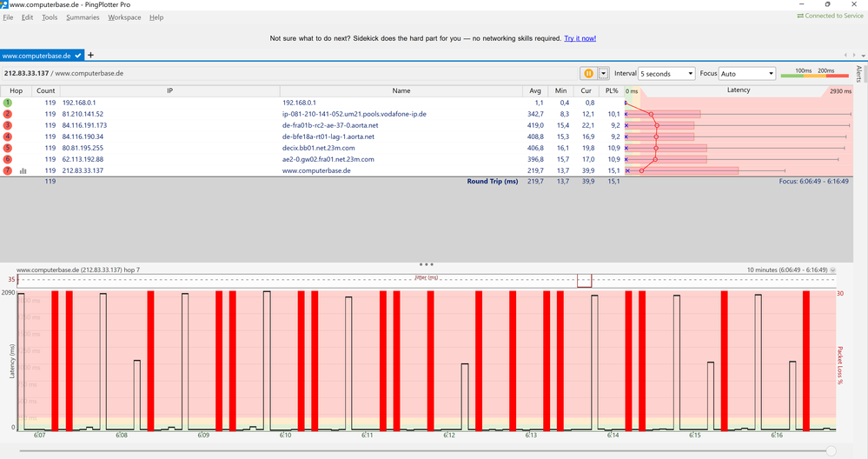Image resolution: width=868 pixels, height=459 pixels.
Task: Click the Name column header
Action: point(401,90)
